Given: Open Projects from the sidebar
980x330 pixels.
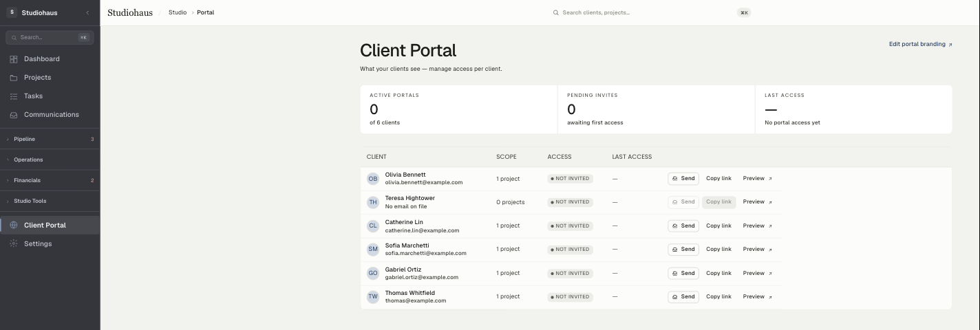Looking at the screenshot, I should (50, 78).
